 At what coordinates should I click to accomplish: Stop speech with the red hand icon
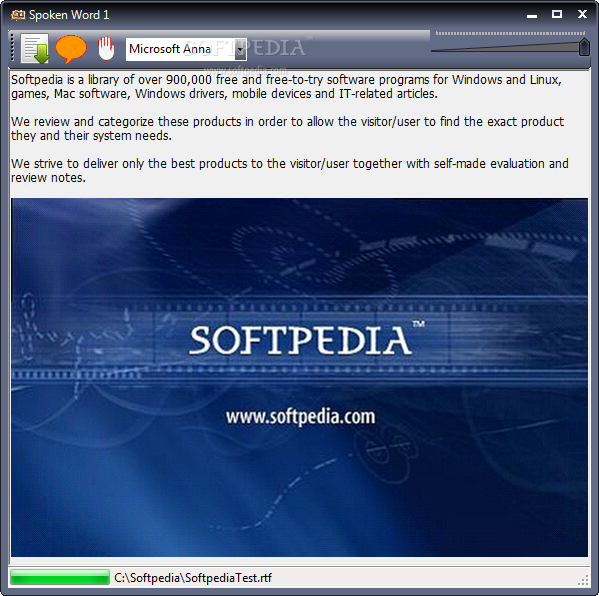tap(106, 49)
